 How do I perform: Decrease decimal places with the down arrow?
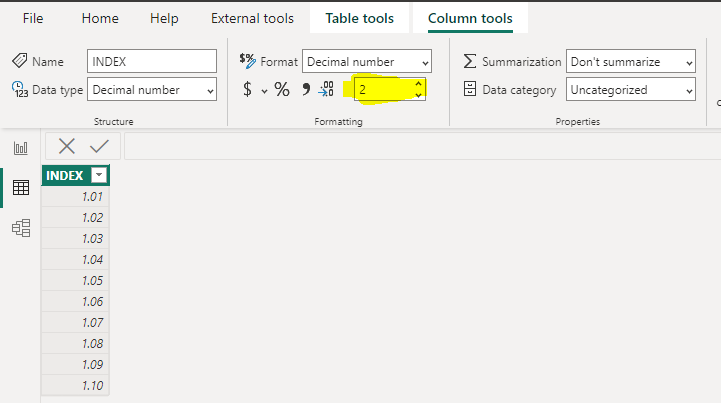coord(418,95)
